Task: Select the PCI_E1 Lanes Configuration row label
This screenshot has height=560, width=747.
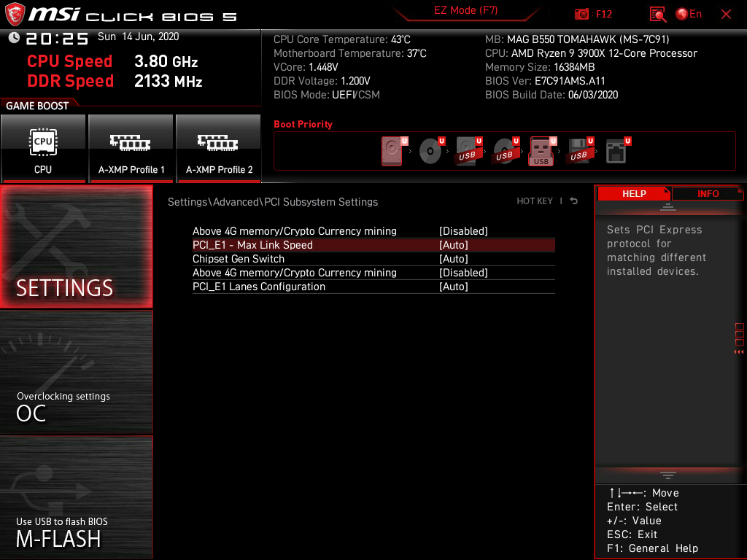Action: point(259,286)
